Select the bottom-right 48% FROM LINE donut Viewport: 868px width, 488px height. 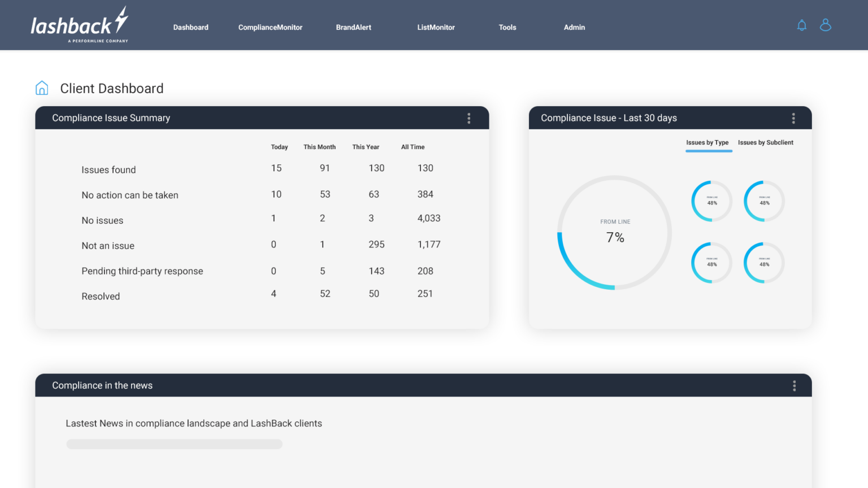(x=763, y=262)
